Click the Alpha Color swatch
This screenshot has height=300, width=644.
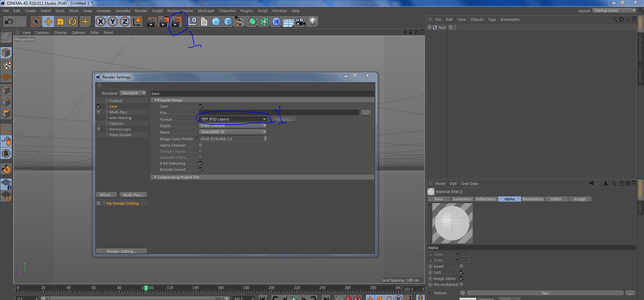click(464, 254)
